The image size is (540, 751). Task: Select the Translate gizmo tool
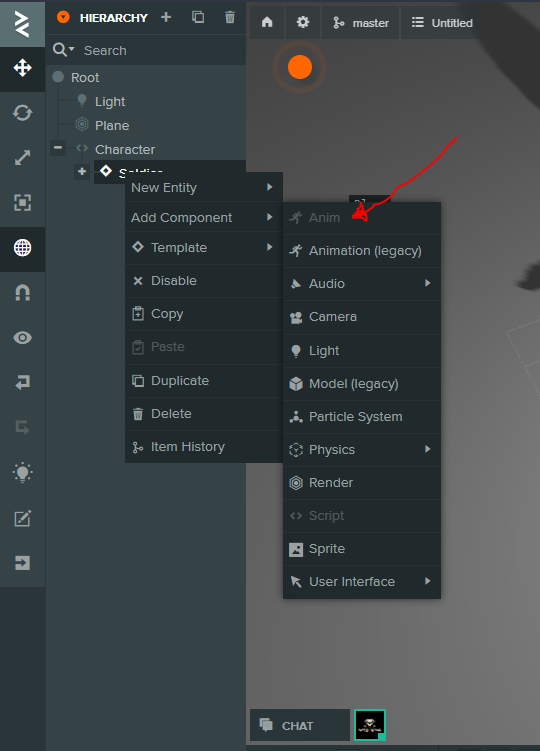tap(23, 68)
